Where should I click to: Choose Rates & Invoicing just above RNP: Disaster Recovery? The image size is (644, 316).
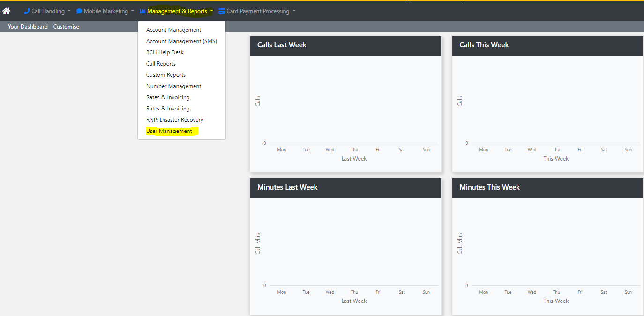(168, 109)
